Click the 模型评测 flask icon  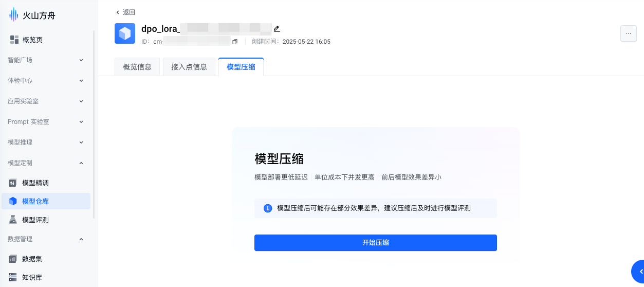(x=13, y=220)
